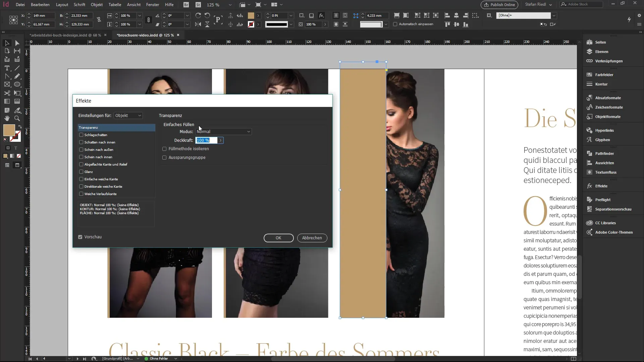Open the Fenster menu
Viewport: 644px width, 362px height.
coord(153,5)
